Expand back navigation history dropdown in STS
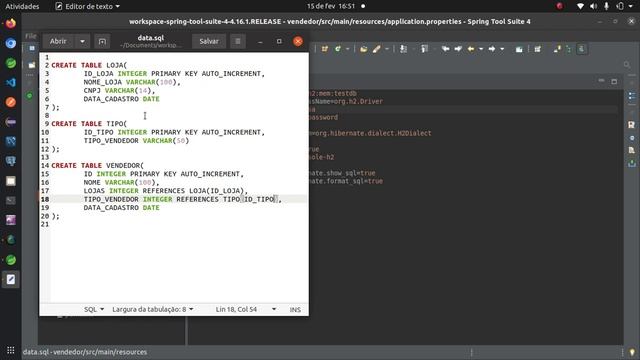Viewport: 640px width, 360px height. pos(481,49)
